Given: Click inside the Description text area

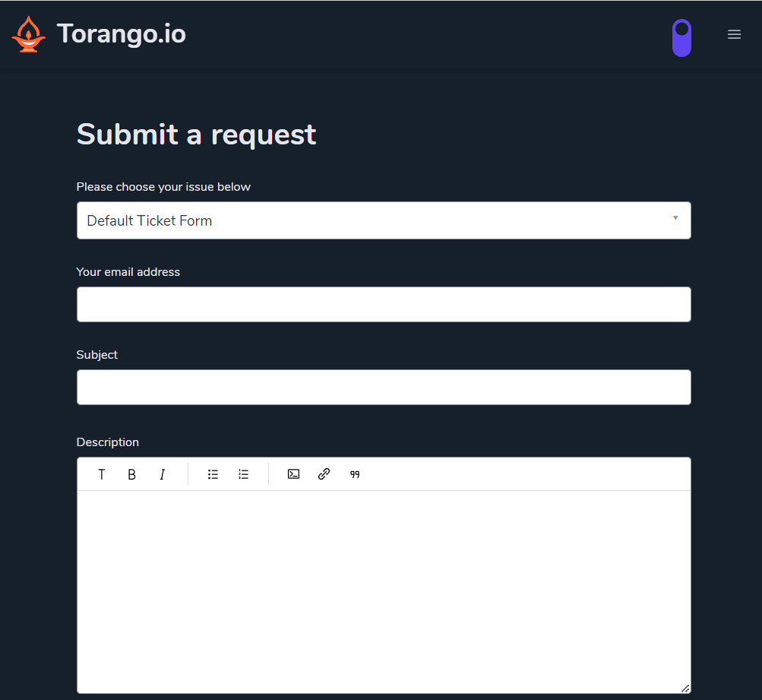Looking at the screenshot, I should click(384, 591).
